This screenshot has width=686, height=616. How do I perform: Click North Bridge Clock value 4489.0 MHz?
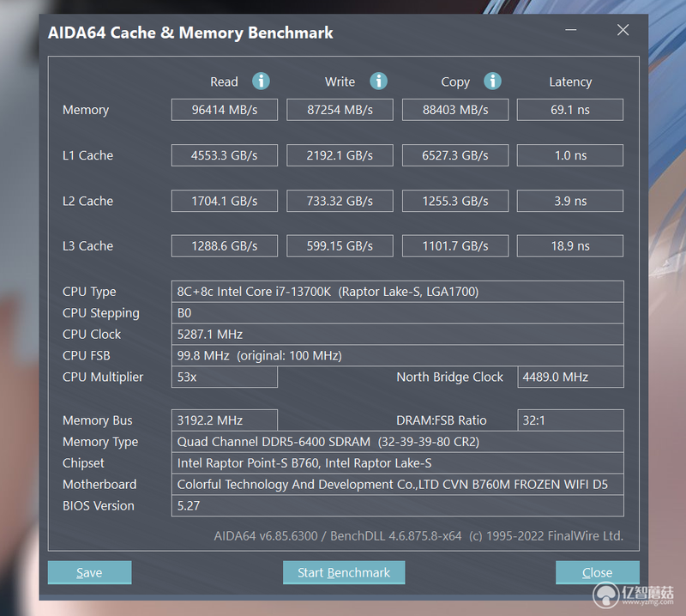pos(570,377)
